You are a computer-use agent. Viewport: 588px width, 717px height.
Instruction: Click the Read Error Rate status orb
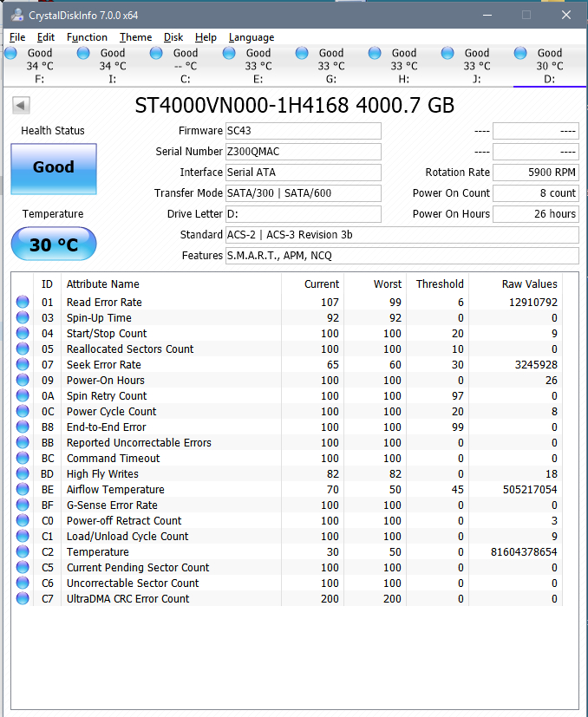tap(23, 302)
